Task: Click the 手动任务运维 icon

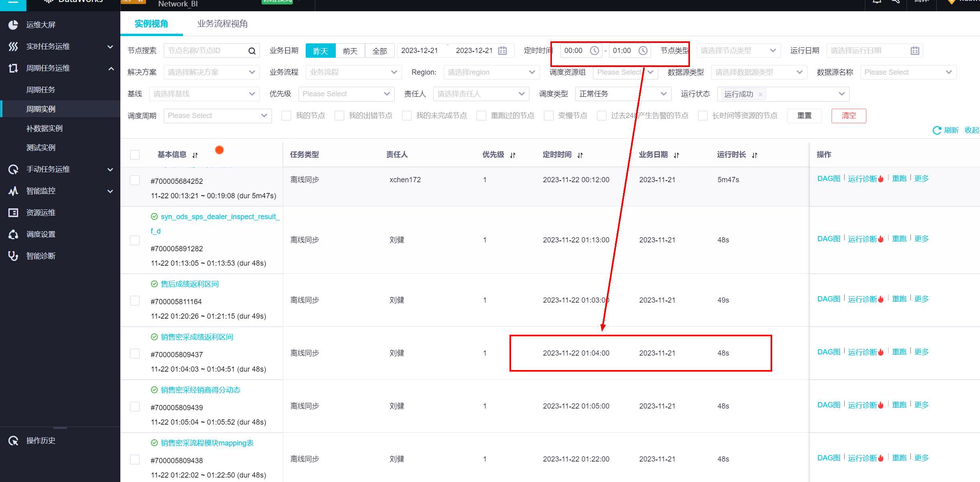Action: click(13, 169)
